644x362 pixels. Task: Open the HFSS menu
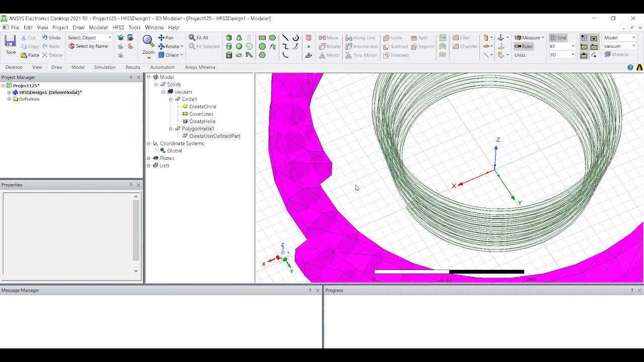[118, 28]
